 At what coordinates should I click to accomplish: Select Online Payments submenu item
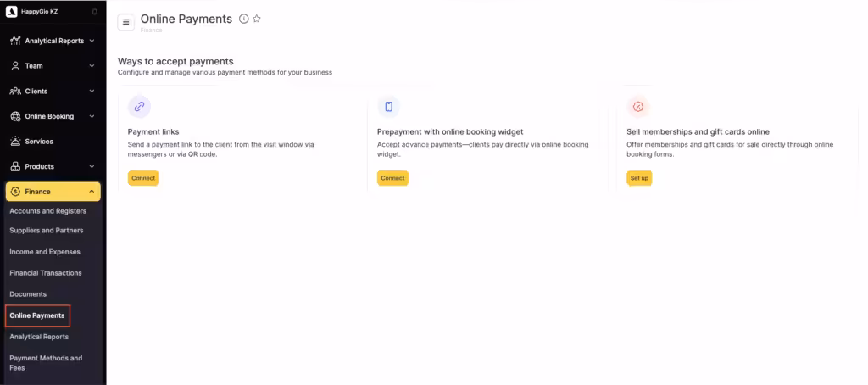coord(37,315)
